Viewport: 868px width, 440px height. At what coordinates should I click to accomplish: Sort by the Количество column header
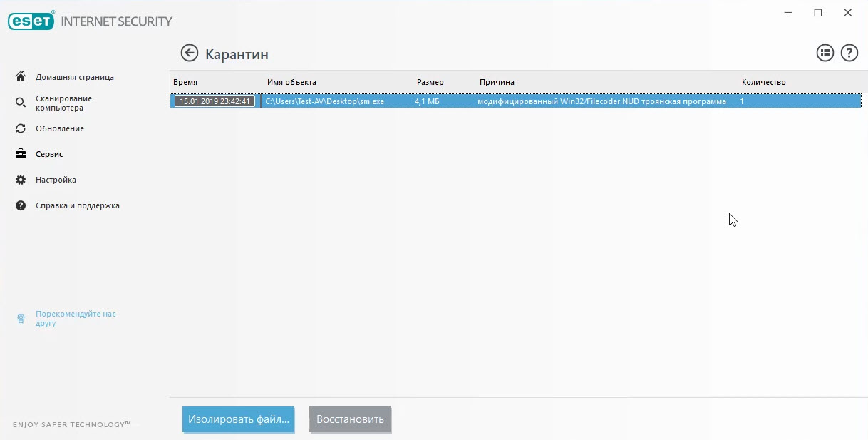coord(763,82)
